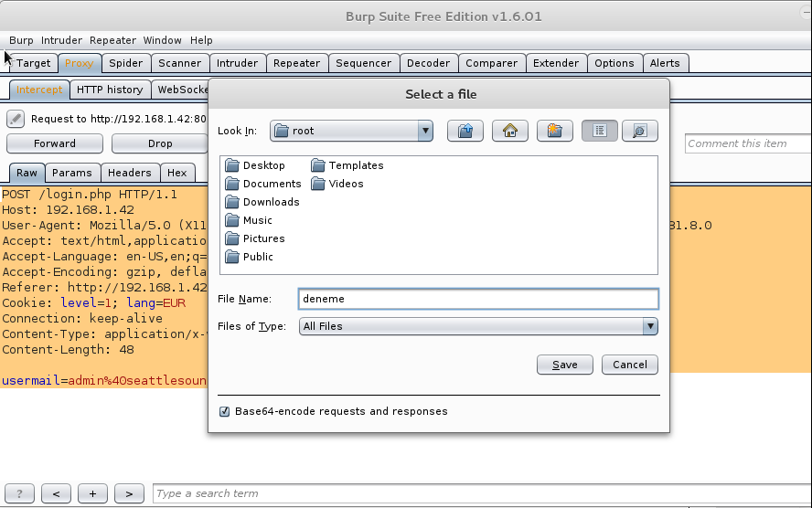Open the Files of Type dropdown
This screenshot has height=508, width=812.
[x=649, y=326]
